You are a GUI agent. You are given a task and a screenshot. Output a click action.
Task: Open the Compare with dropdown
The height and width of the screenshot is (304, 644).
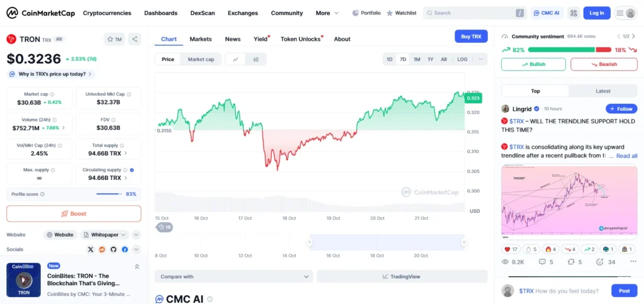(x=233, y=276)
